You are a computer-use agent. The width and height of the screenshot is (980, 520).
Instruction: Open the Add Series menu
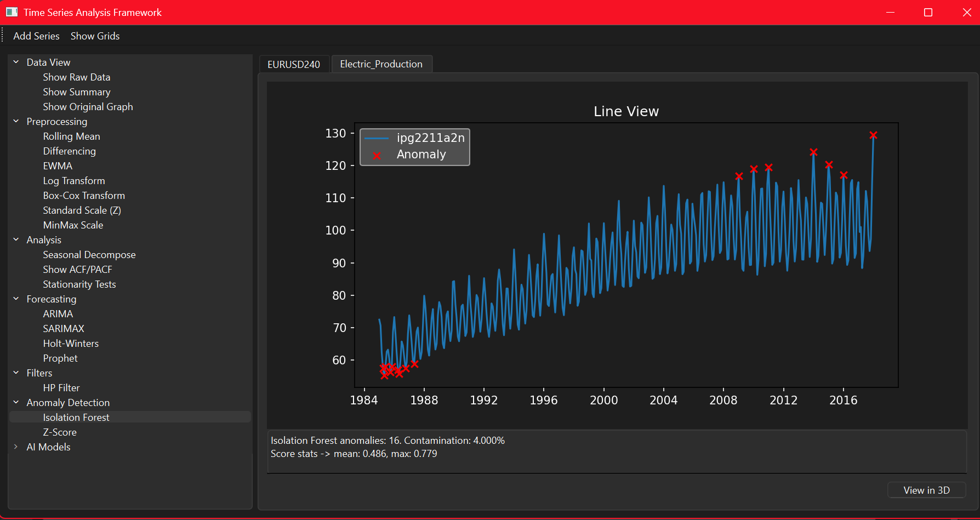click(36, 36)
